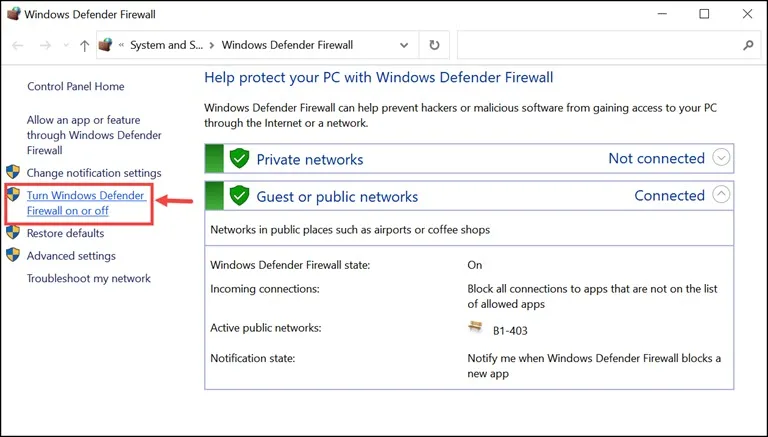
Task: Click the Windows Defender Firewall title bar icon
Action: click(x=13, y=14)
